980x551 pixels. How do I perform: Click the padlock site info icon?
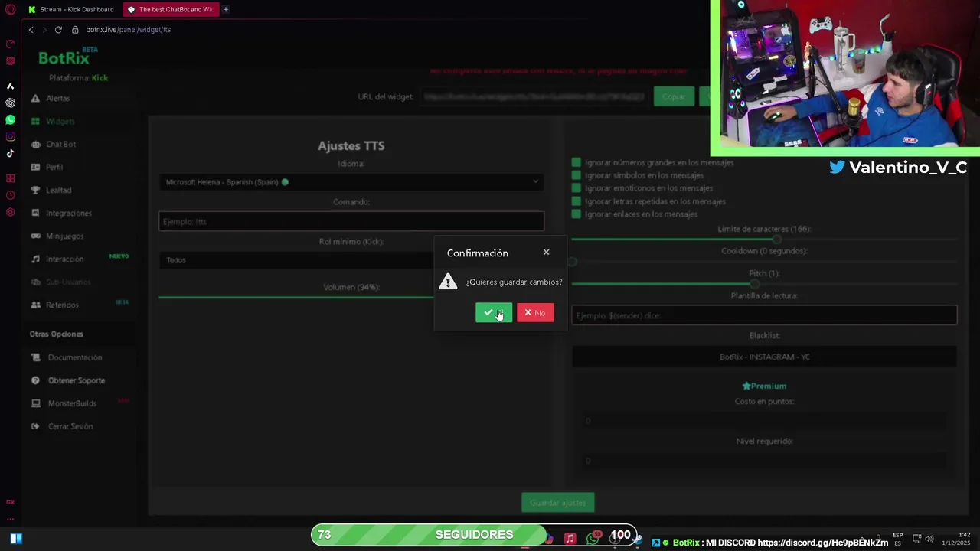click(75, 30)
